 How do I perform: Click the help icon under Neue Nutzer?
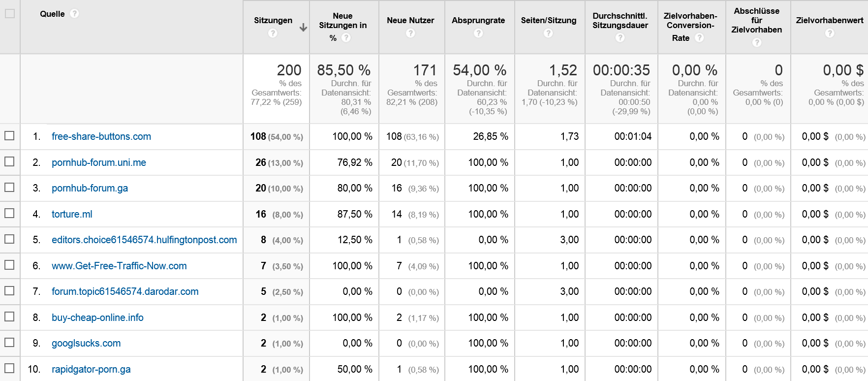[x=410, y=33]
